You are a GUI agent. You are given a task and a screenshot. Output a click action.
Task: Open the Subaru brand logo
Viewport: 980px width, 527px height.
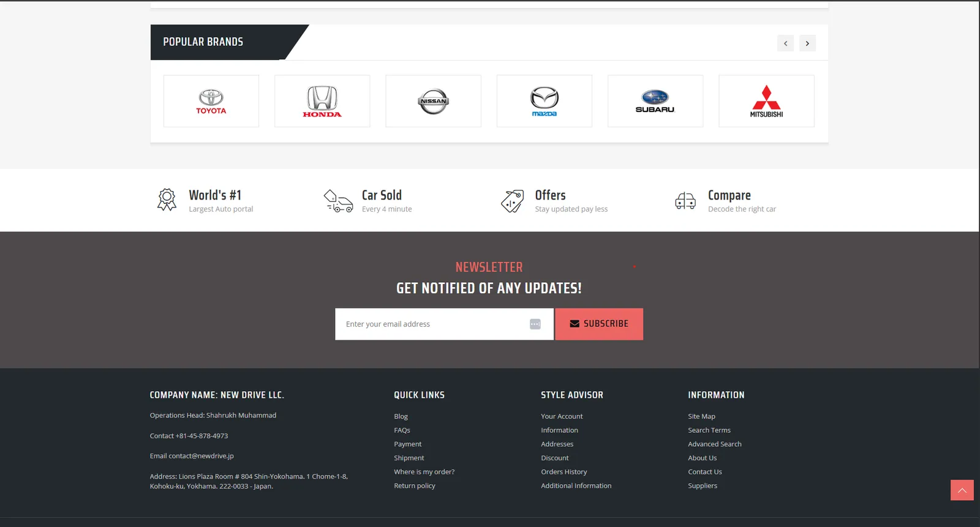[655, 101]
